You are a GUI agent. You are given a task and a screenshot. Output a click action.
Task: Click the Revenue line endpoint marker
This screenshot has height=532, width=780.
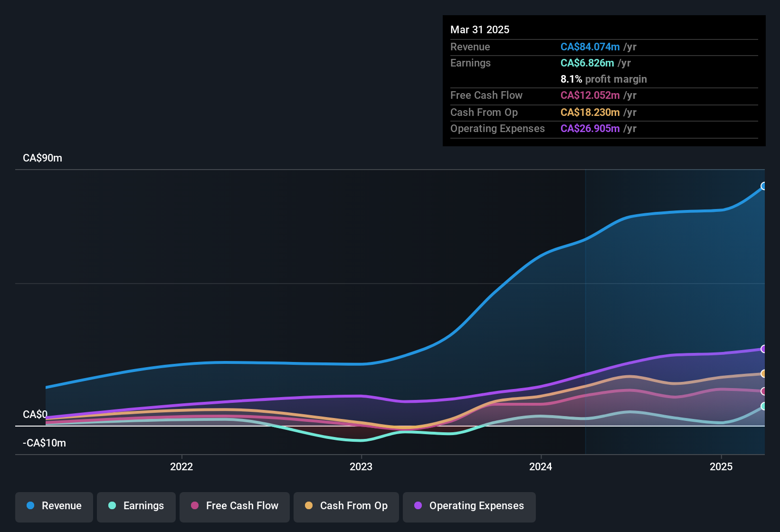(x=764, y=186)
